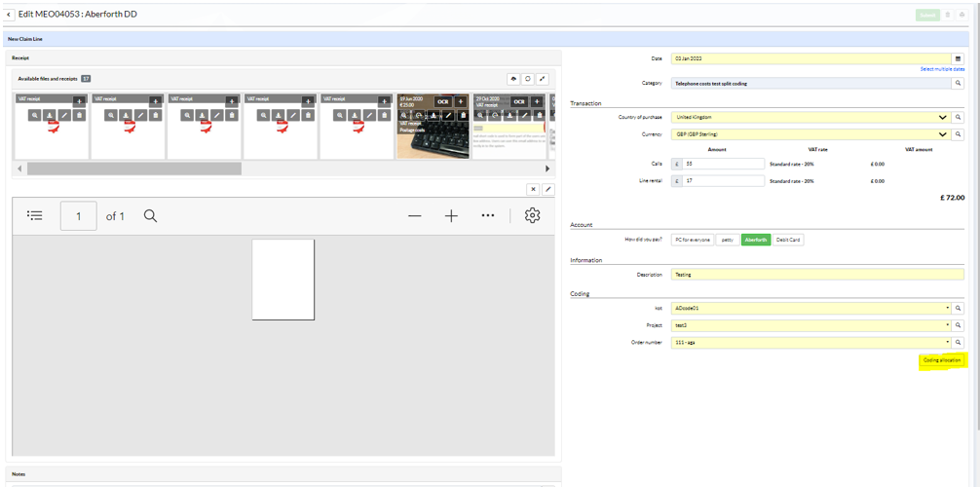Click the receipts count badge 17
The image size is (980, 487).
point(87,79)
